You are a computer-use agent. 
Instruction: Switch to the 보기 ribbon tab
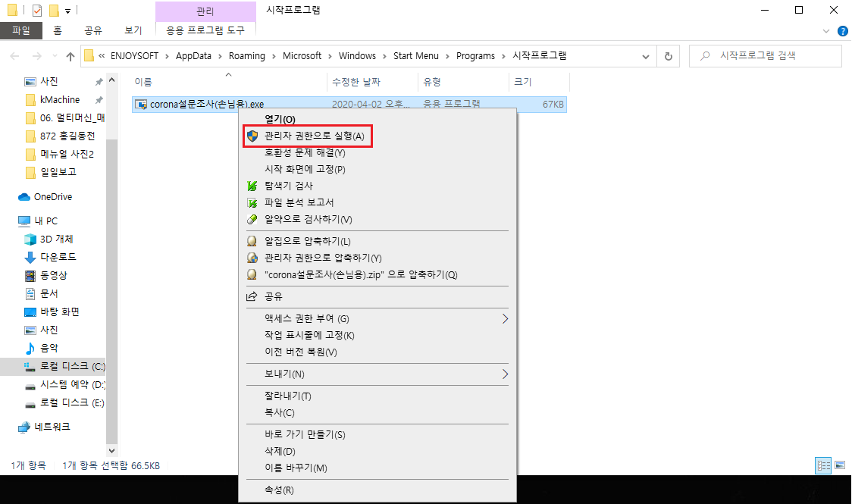(x=133, y=30)
